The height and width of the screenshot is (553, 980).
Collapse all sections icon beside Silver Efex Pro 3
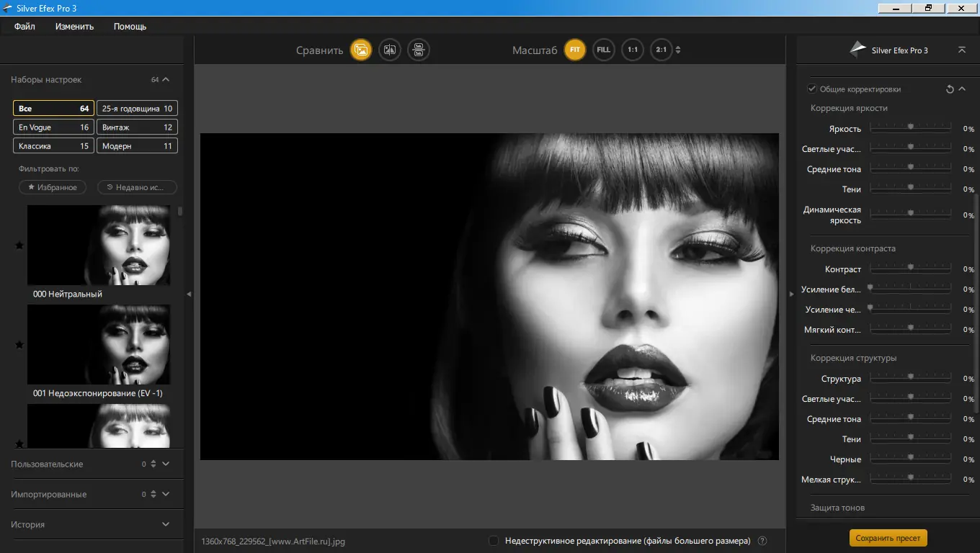(962, 50)
